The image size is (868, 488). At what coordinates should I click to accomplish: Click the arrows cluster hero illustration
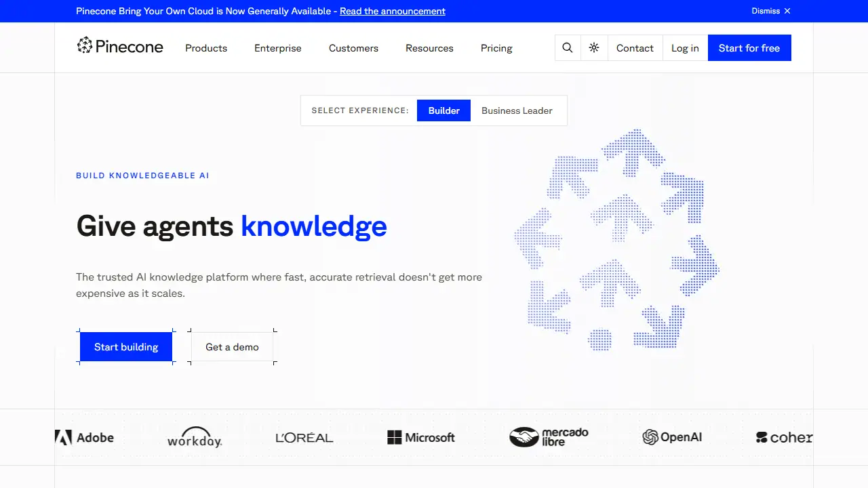616,239
